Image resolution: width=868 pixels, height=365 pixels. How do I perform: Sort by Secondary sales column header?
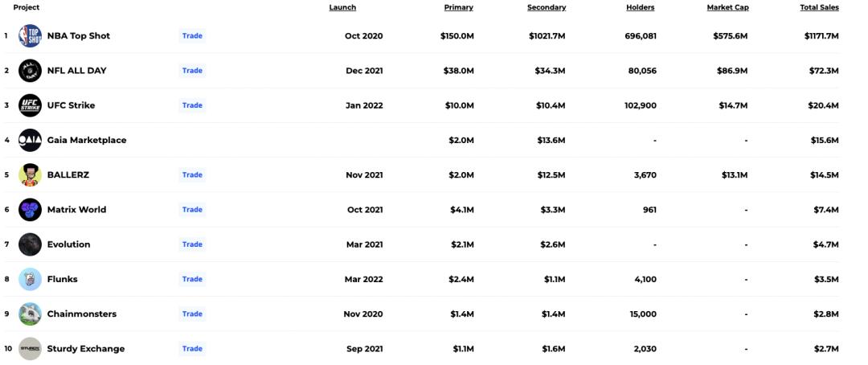point(547,7)
